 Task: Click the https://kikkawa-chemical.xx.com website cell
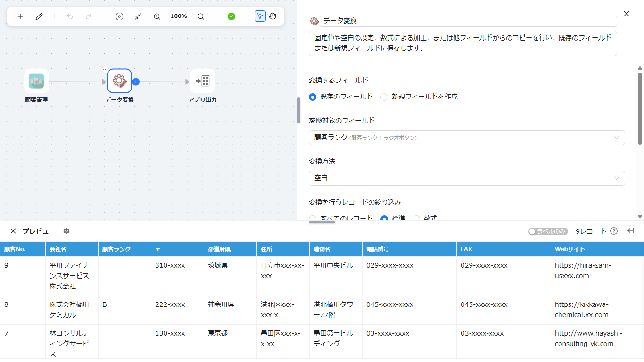(597, 310)
